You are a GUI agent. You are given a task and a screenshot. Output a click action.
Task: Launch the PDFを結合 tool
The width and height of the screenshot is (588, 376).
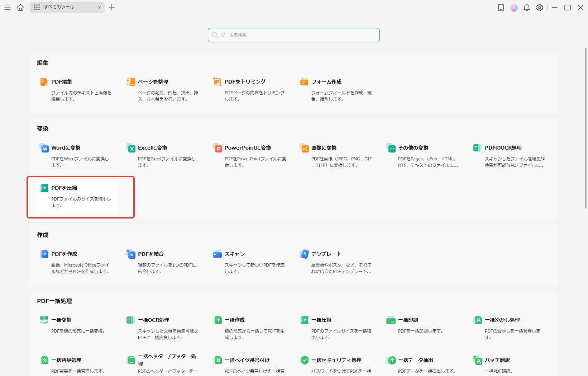coord(152,254)
